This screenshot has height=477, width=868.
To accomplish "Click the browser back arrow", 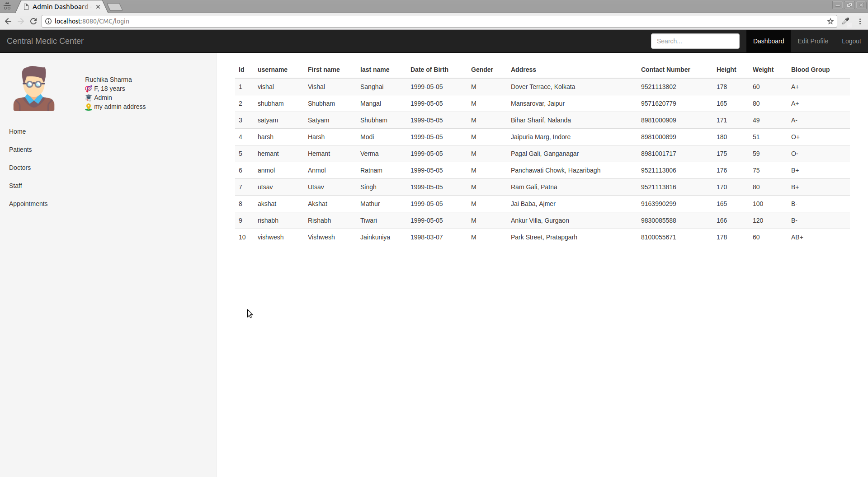I will [x=8, y=21].
